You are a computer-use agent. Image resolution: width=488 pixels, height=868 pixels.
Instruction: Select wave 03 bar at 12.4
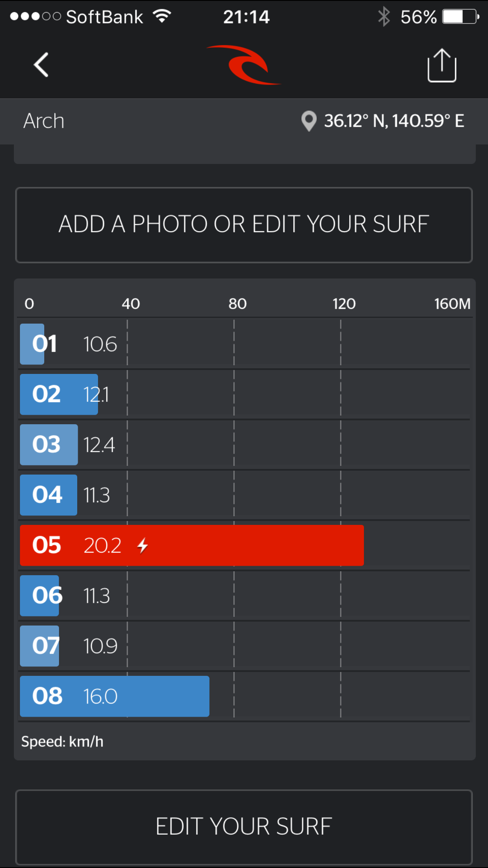coord(49,445)
